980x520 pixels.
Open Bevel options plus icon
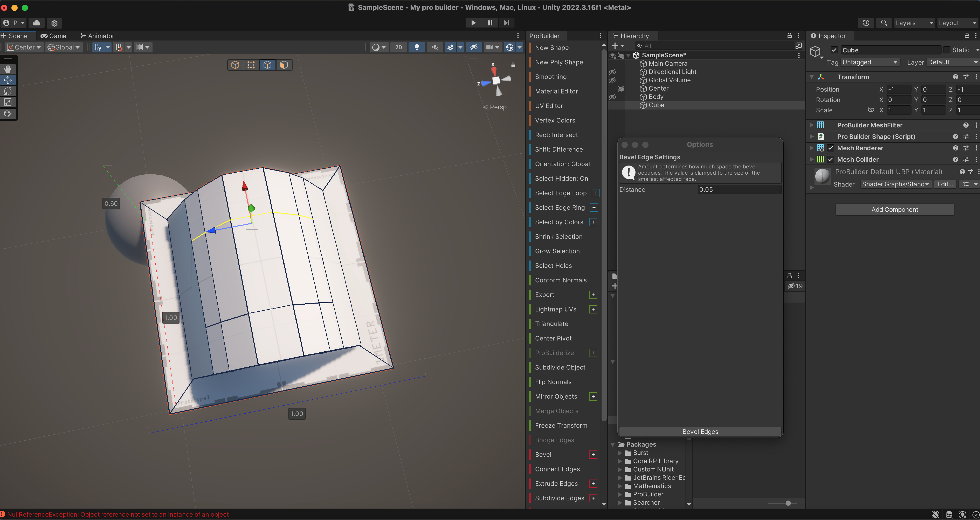(x=593, y=455)
